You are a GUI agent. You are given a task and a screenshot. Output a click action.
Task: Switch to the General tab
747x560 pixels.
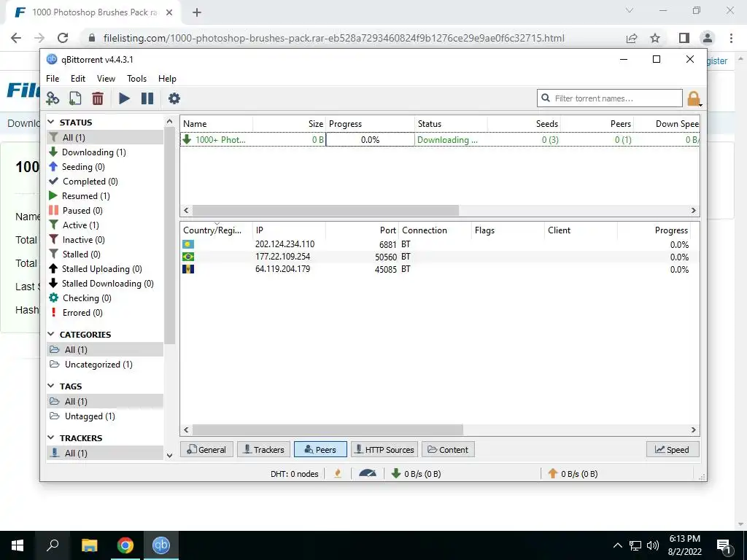point(206,449)
